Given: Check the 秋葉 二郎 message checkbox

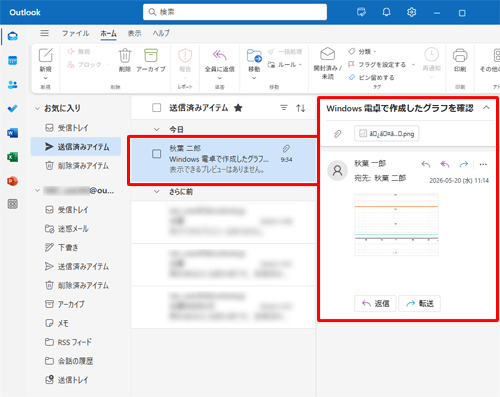Looking at the screenshot, I should [x=156, y=154].
